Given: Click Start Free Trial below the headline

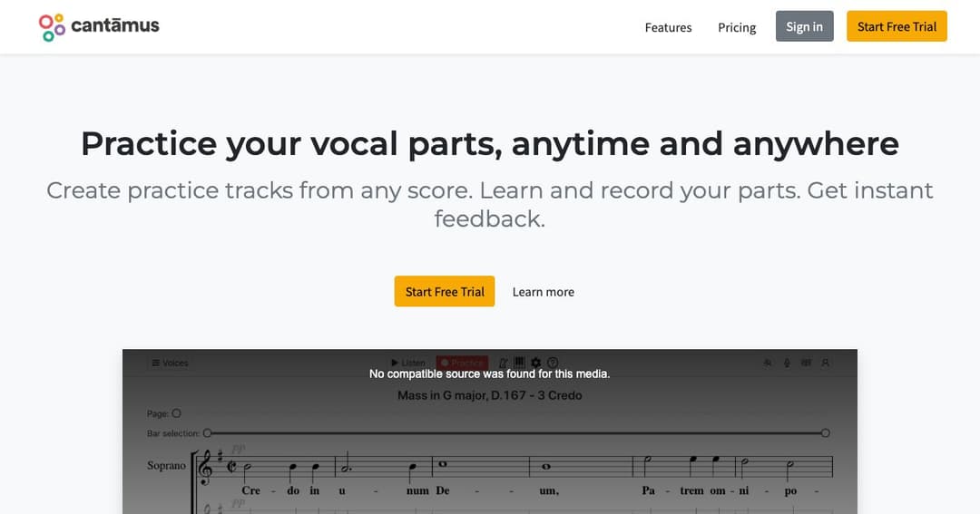Looking at the screenshot, I should (x=445, y=292).
